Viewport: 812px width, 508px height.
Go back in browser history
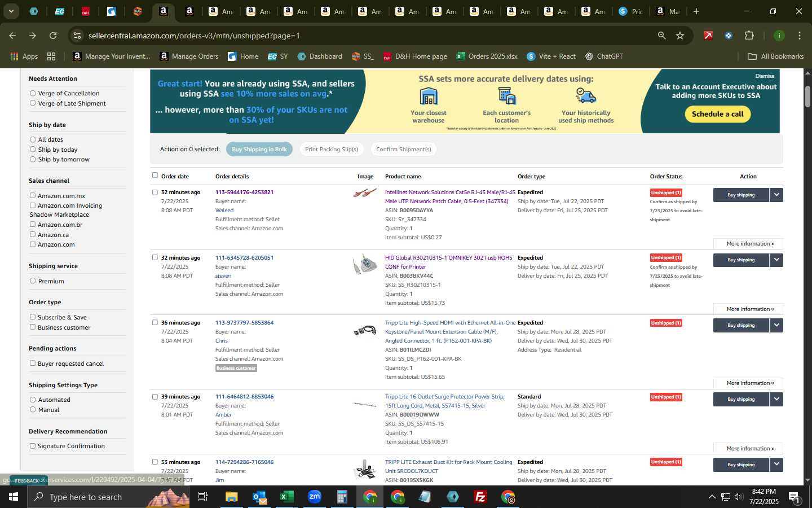tap(12, 36)
